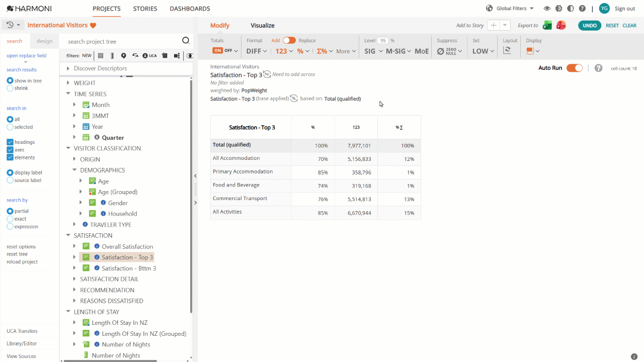Switch to the design tab
The image size is (644, 362).
(44, 41)
